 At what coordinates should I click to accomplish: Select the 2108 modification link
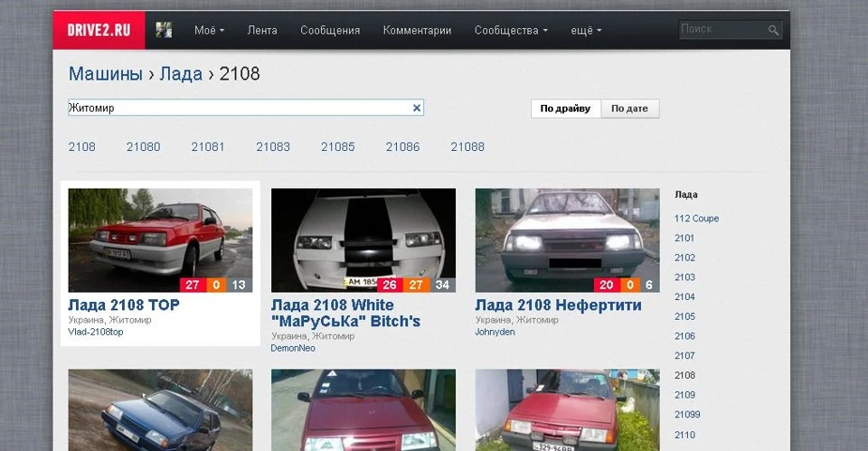click(x=82, y=146)
